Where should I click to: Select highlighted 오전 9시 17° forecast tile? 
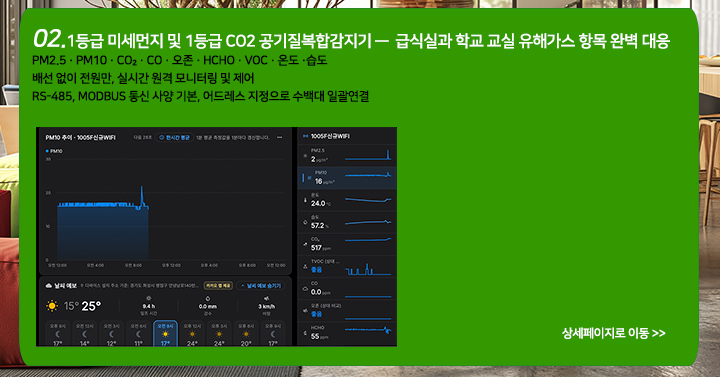(165, 334)
